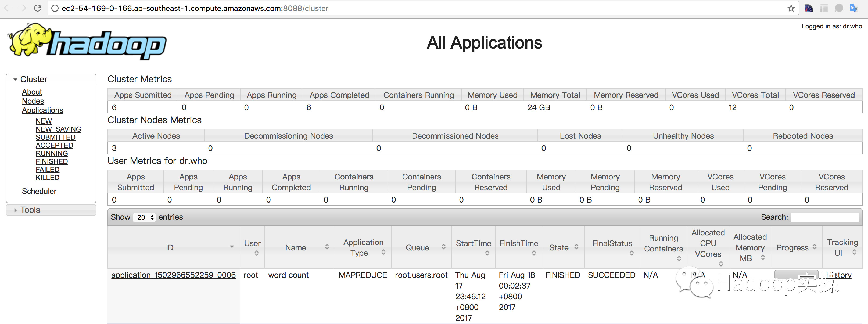Filter applications by NEW state

44,121
